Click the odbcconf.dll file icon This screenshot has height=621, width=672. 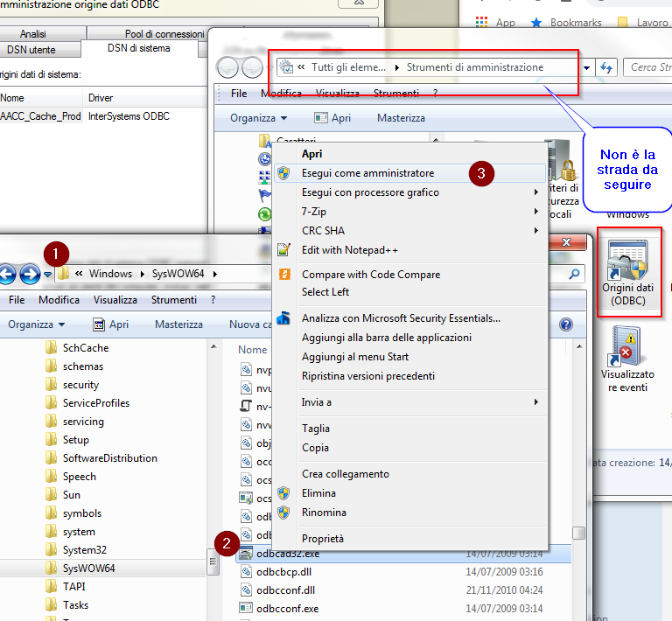point(246,590)
